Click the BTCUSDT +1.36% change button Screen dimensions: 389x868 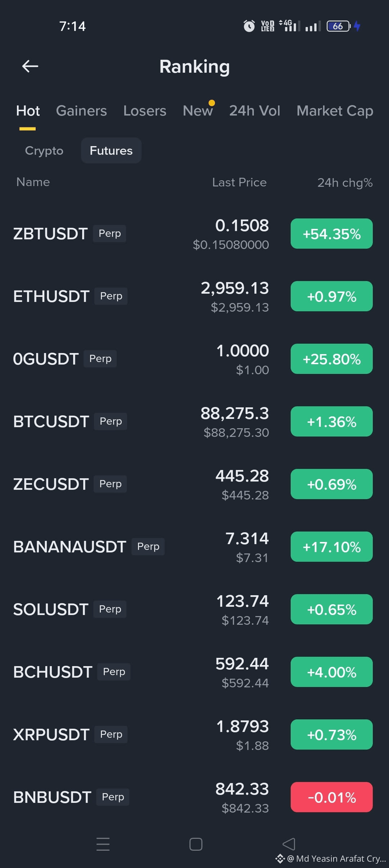332,421
